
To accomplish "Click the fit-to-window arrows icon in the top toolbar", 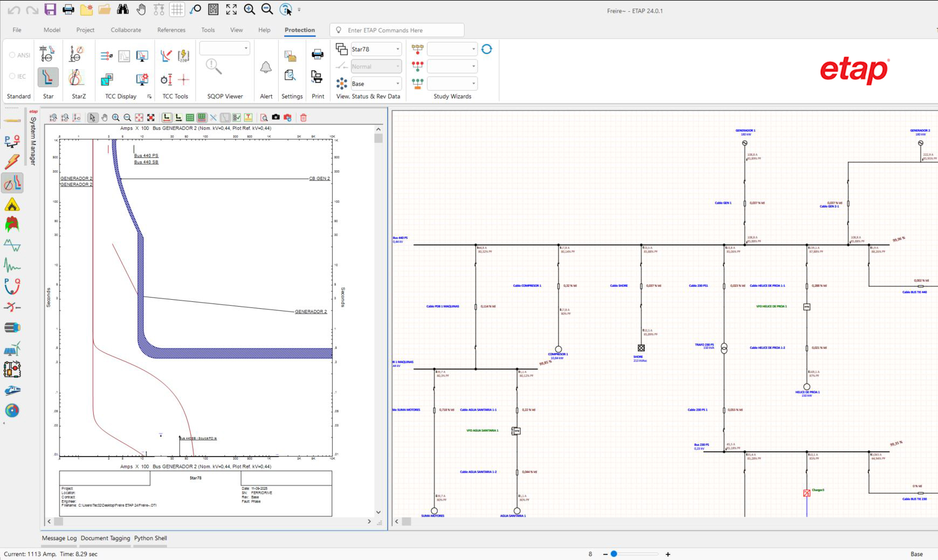I will [x=231, y=9].
